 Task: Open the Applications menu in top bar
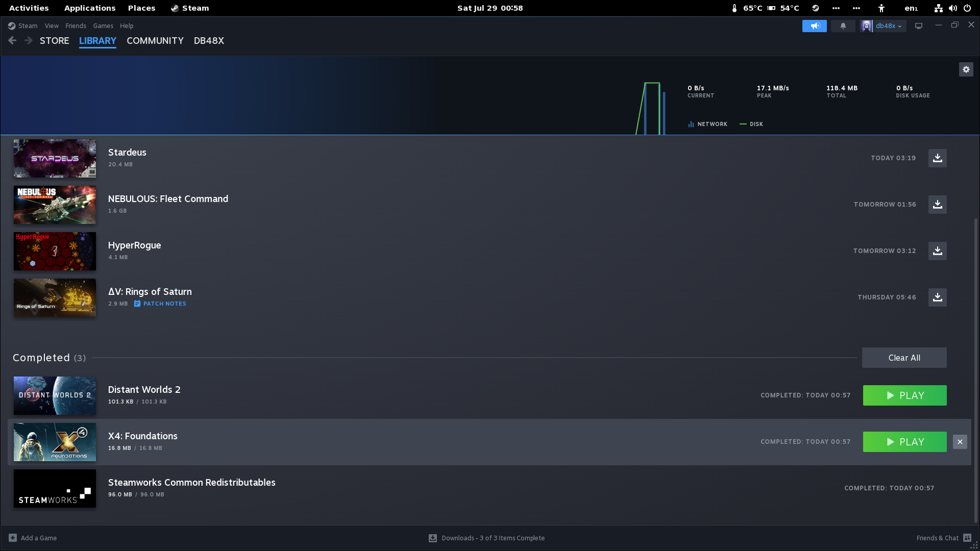[90, 8]
